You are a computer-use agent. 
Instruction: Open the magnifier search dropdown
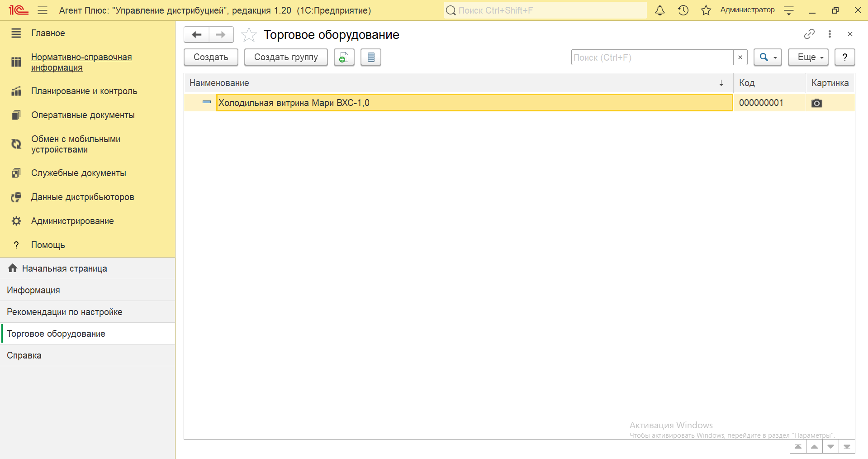(x=768, y=57)
